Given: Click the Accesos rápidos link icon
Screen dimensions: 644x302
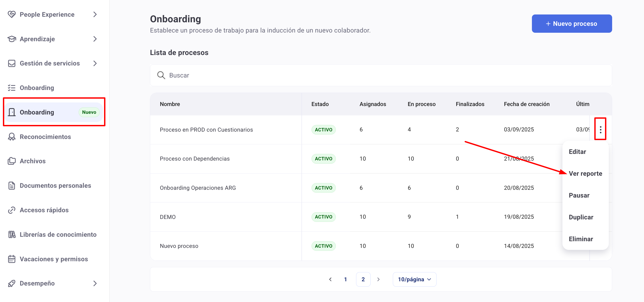Looking at the screenshot, I should (12, 210).
